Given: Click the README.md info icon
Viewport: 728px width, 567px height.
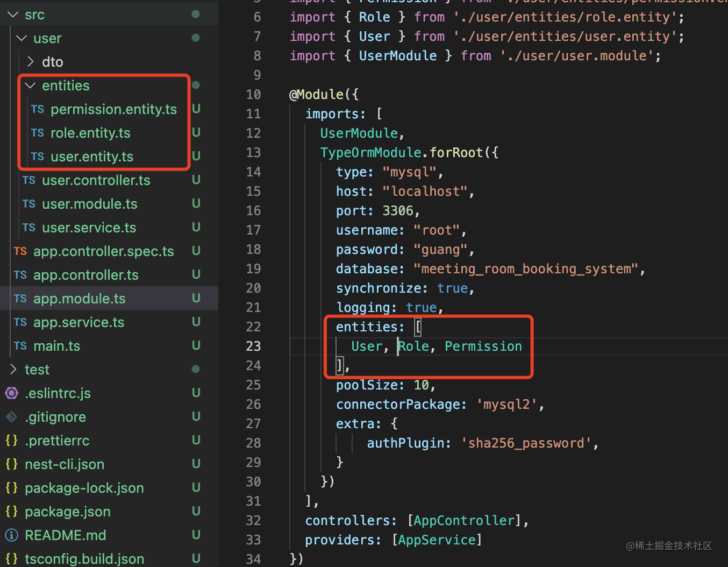Looking at the screenshot, I should pyautogui.click(x=12, y=535).
